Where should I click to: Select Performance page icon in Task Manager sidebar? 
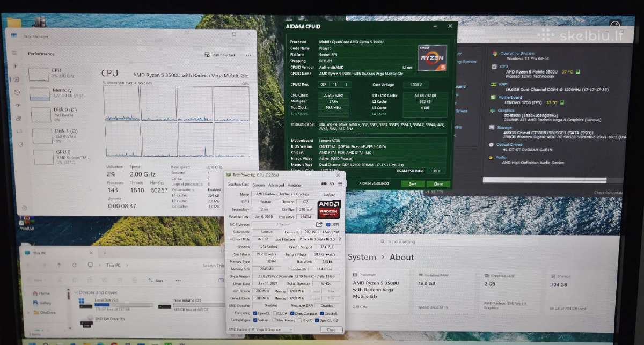pyautogui.click(x=17, y=79)
